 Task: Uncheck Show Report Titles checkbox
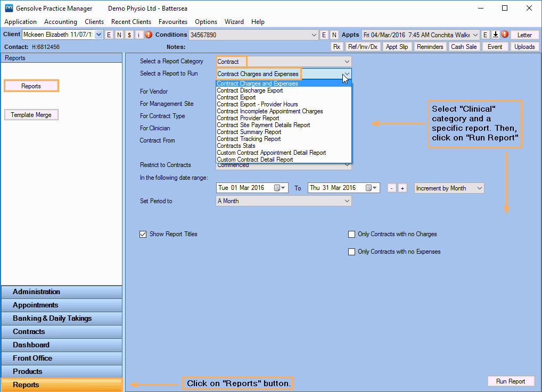click(143, 234)
